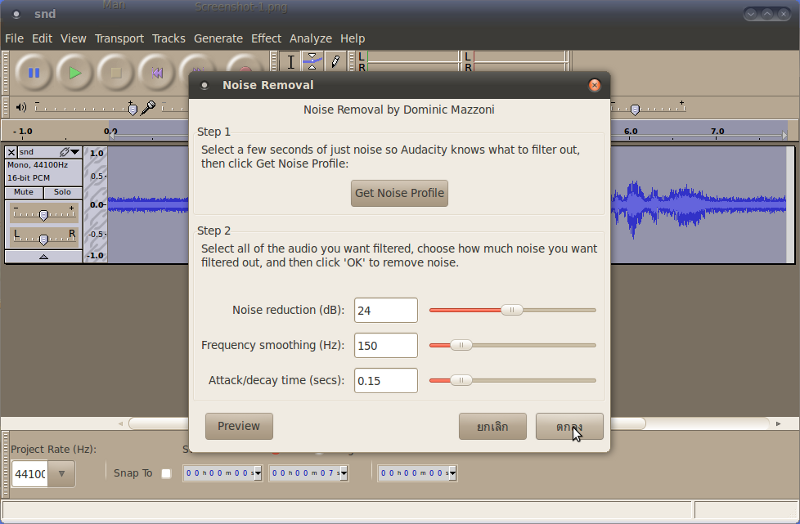Stop playback with the Stop button

point(116,73)
